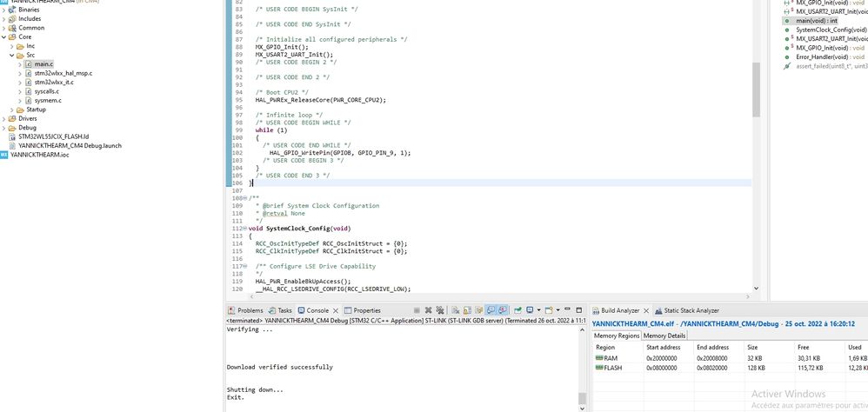Select the Memory Regions tab

pos(617,336)
